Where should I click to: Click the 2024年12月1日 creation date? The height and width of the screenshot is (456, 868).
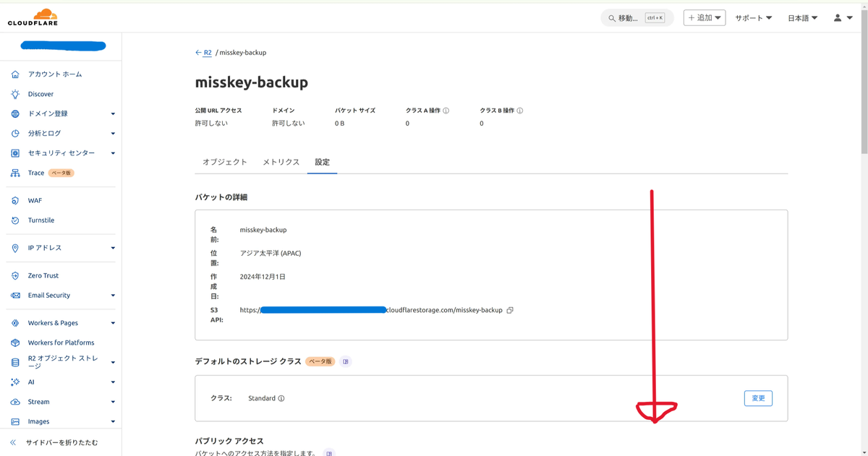263,277
